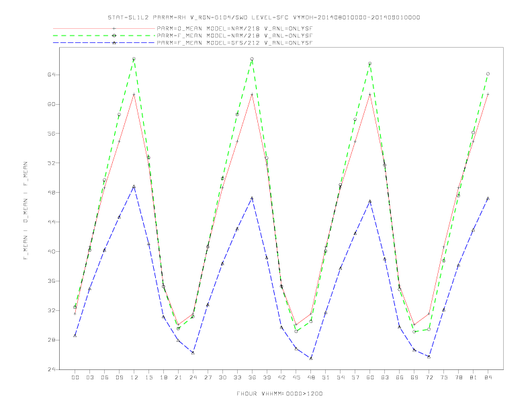Click blue triangle data point at hour 00
The height and width of the screenshot is (411, 532).
pyautogui.click(x=75, y=335)
